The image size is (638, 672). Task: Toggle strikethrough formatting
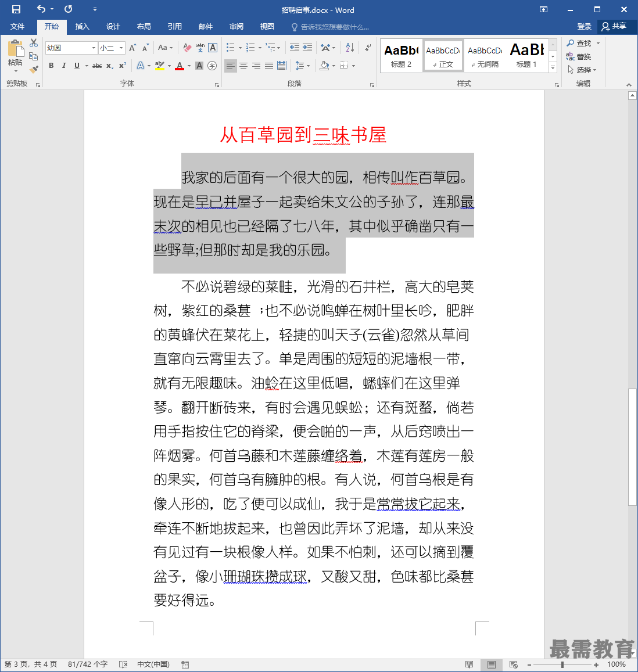point(98,66)
